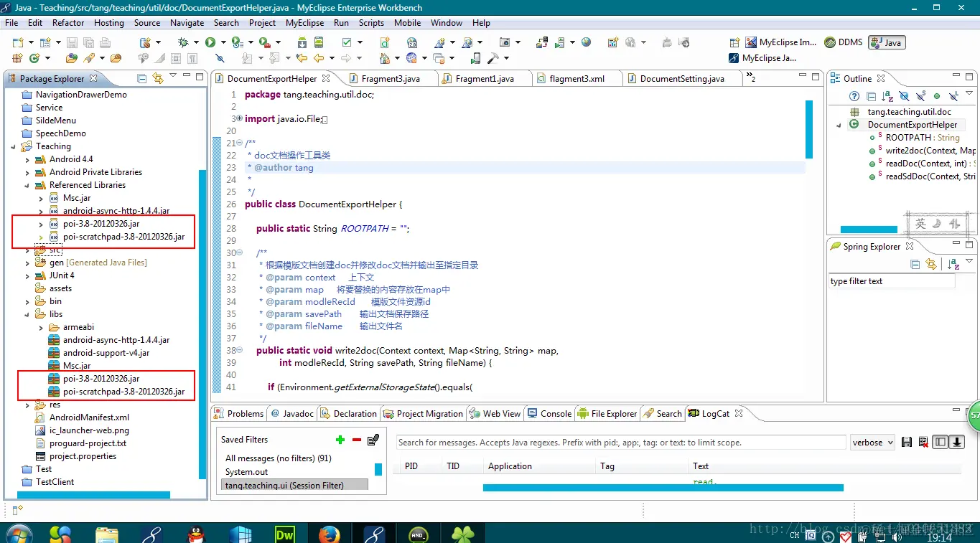Remove the selected LogCat filter with red minus
The width and height of the screenshot is (980, 543).
point(356,440)
